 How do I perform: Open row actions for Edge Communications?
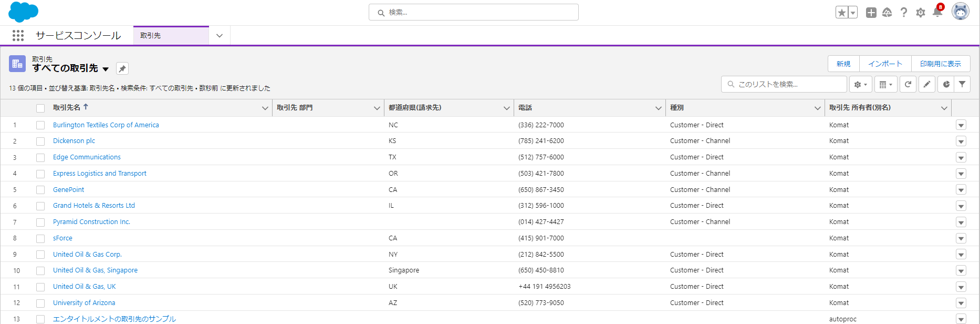[961, 158]
